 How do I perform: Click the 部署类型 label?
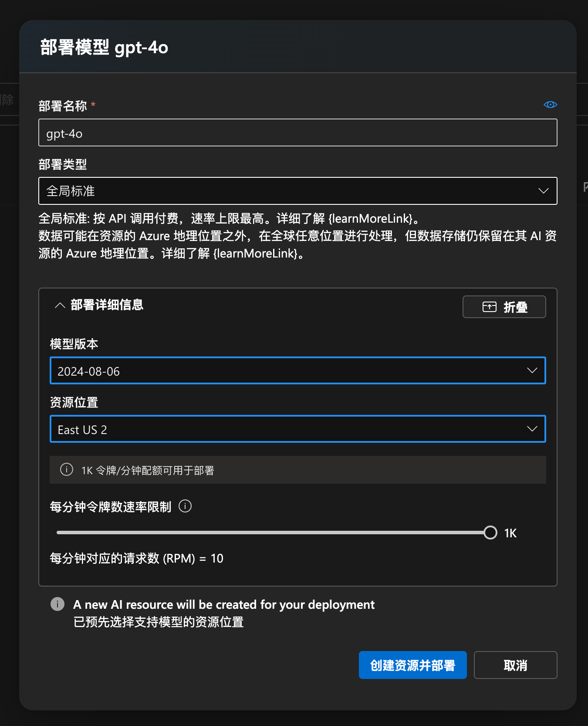tap(63, 165)
